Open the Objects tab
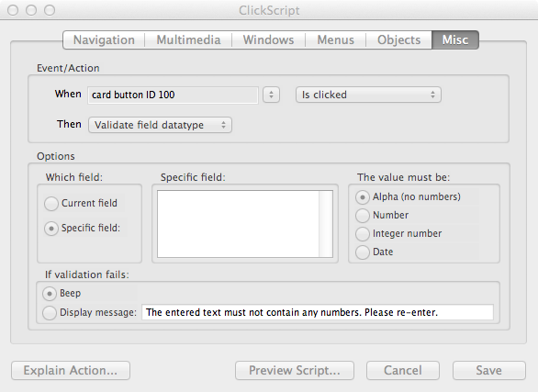This screenshot has height=392, width=538. 398,39
